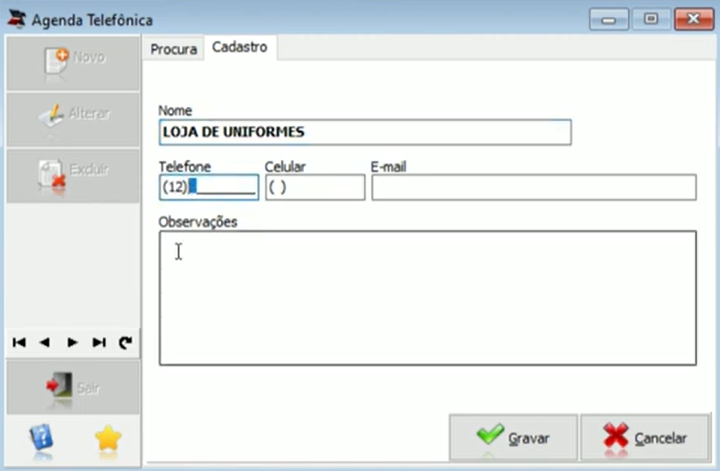Click the Sair exit door icon
This screenshot has height=471, width=720.
point(59,386)
